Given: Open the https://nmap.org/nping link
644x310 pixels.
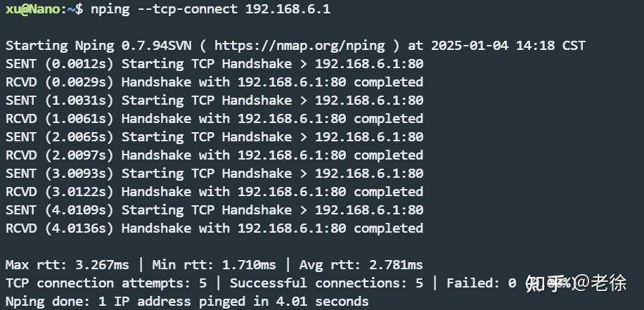Looking at the screenshot, I should pos(300,46).
